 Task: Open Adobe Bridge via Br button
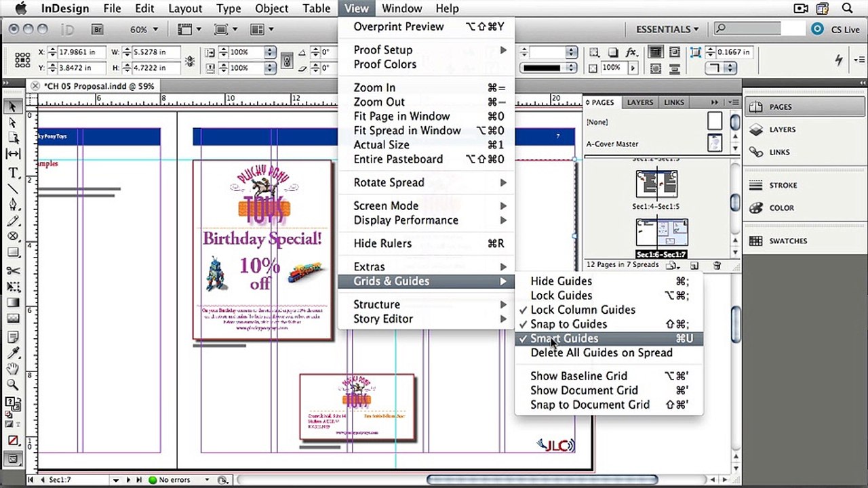tap(97, 29)
